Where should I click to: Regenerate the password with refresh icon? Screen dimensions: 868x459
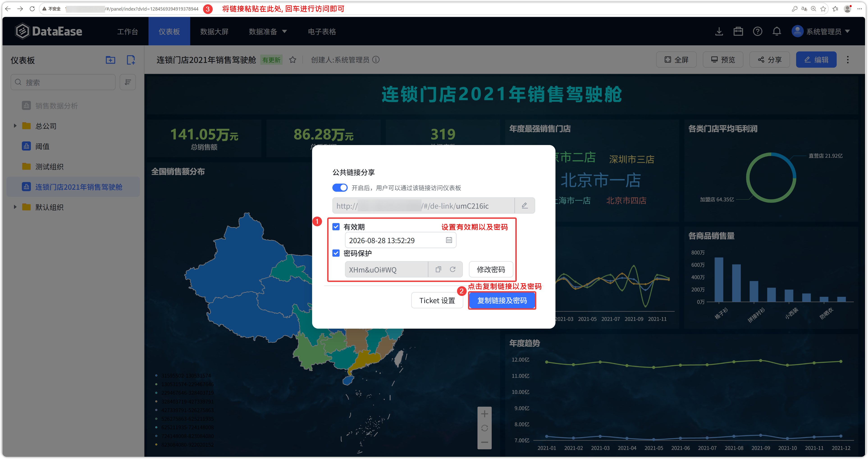pyautogui.click(x=452, y=269)
